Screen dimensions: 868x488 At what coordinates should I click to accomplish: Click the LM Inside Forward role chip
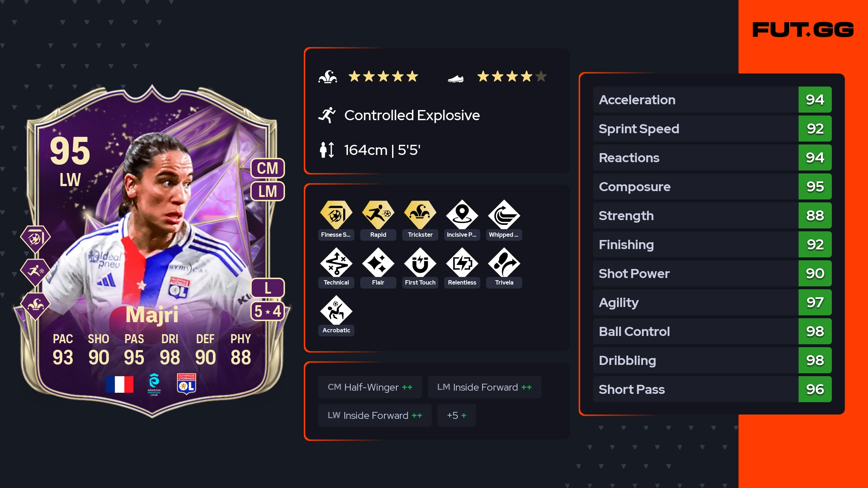(484, 387)
